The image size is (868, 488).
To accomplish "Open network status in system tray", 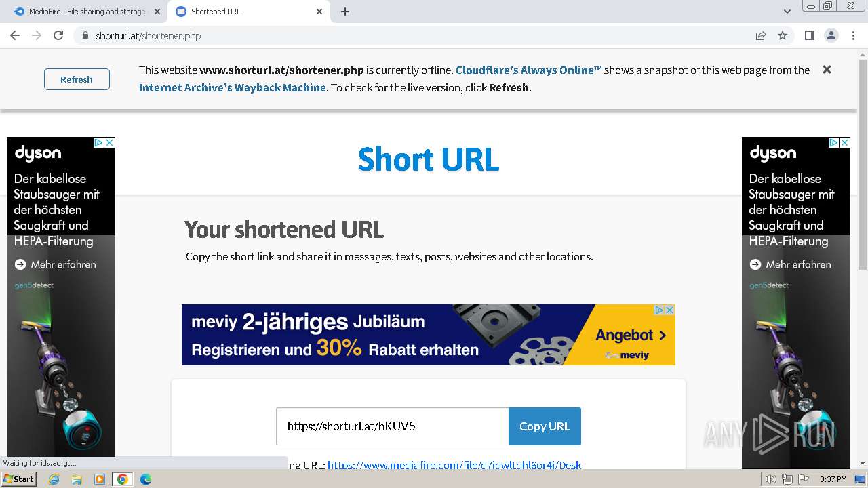I will point(787,479).
